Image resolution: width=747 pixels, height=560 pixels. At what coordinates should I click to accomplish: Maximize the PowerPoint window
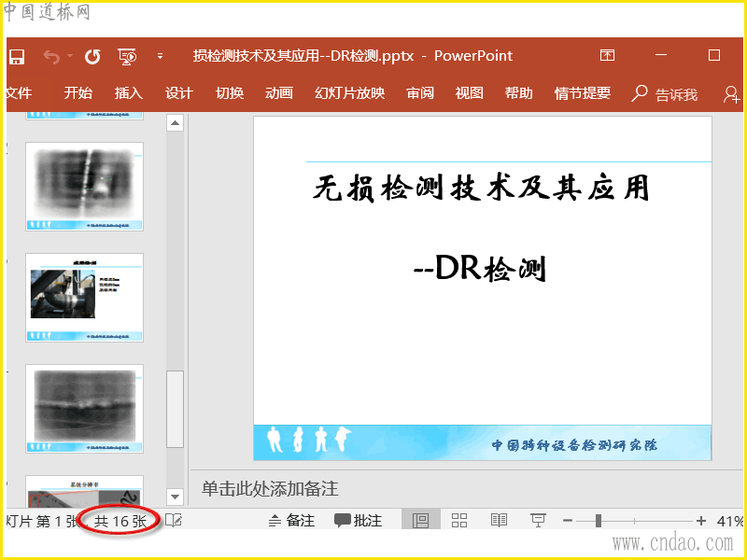[x=714, y=55]
